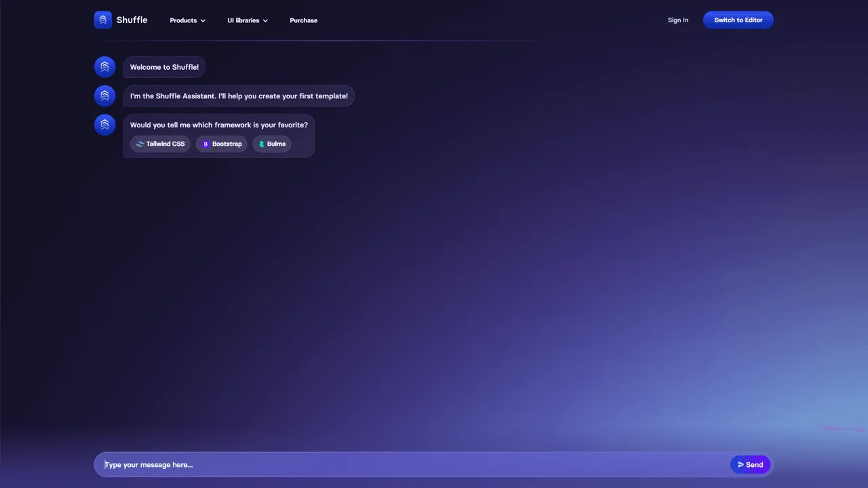Click the Shuffle brand name text
This screenshot has width=868, height=488.
(x=132, y=20)
